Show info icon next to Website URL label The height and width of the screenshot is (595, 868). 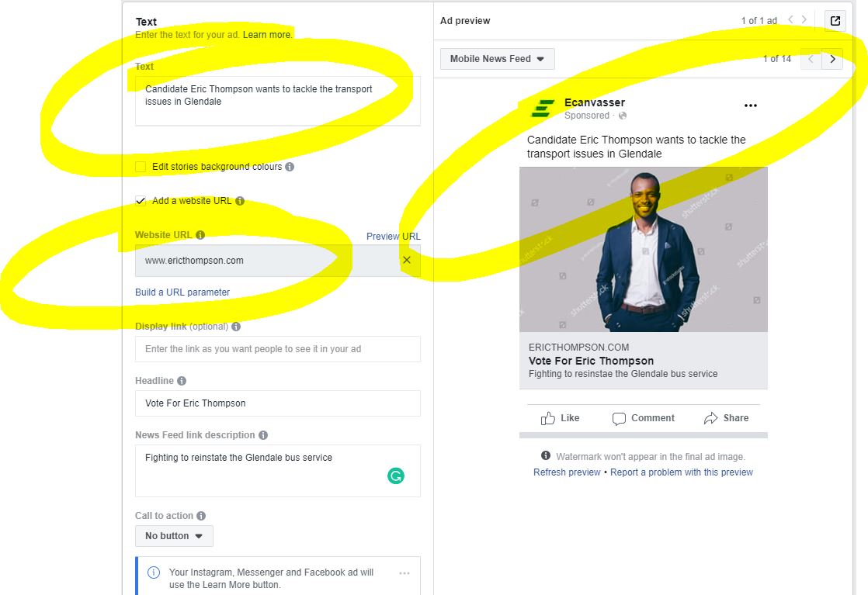[200, 235]
